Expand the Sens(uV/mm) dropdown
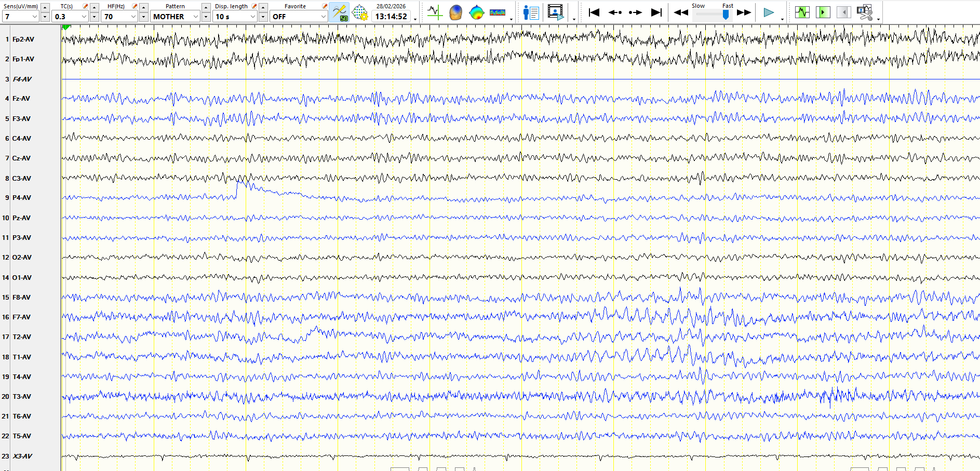The image size is (980, 471). tap(34, 17)
